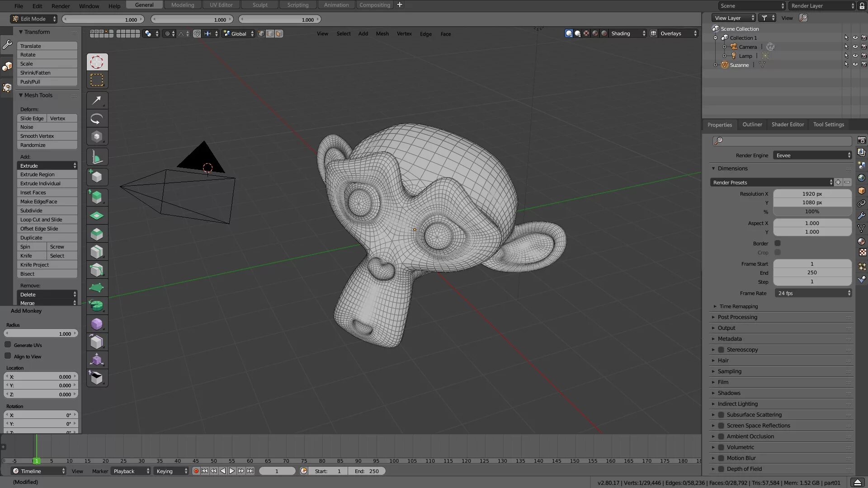Click the Loop Cut and Slide button
Viewport: 868px width, 488px height.
(47, 220)
